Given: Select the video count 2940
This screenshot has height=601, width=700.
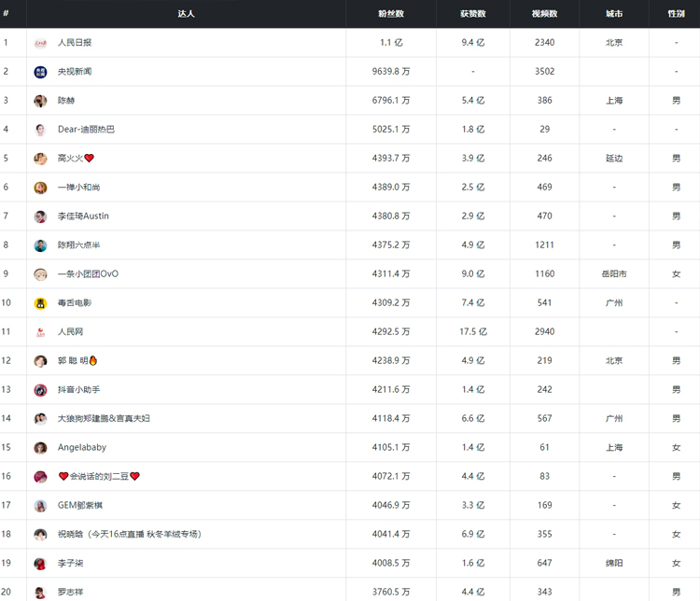Looking at the screenshot, I should 545,331.
